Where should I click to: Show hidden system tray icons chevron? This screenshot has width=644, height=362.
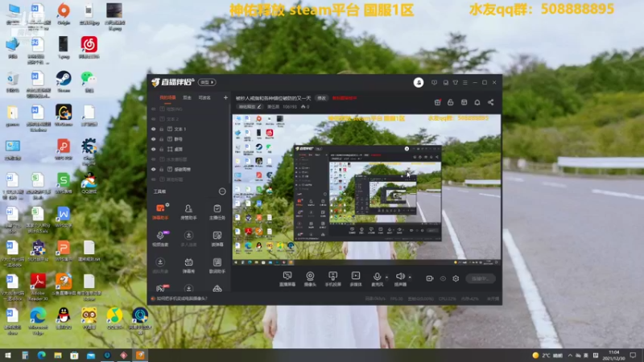click(570, 356)
